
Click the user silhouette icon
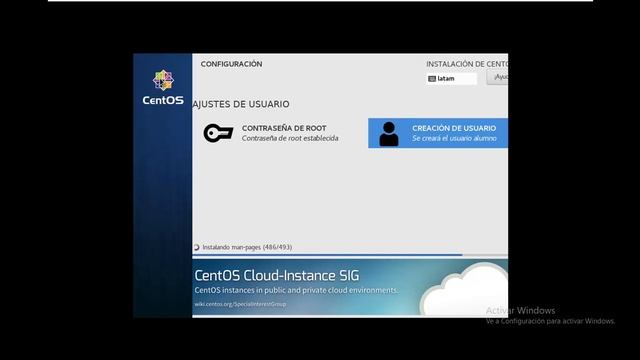[389, 134]
